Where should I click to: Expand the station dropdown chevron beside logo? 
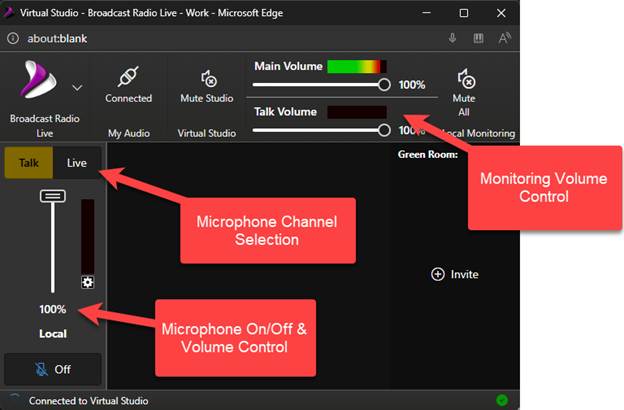click(x=77, y=87)
